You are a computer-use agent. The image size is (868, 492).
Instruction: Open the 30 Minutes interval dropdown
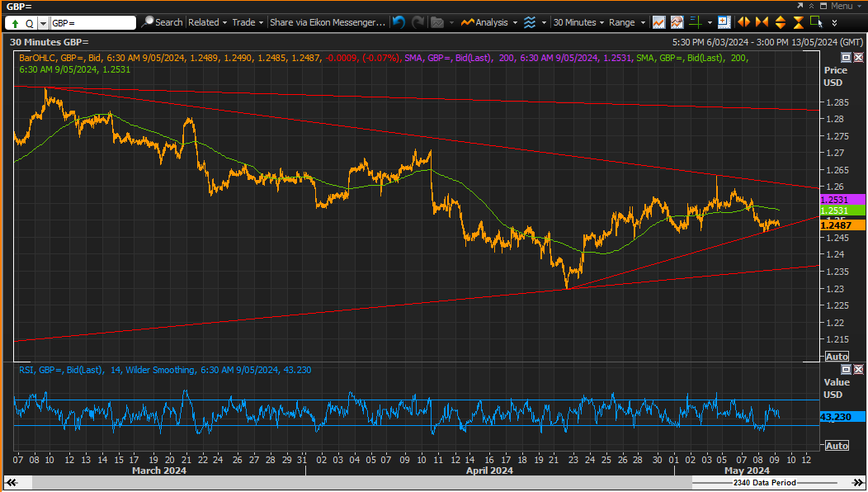578,22
